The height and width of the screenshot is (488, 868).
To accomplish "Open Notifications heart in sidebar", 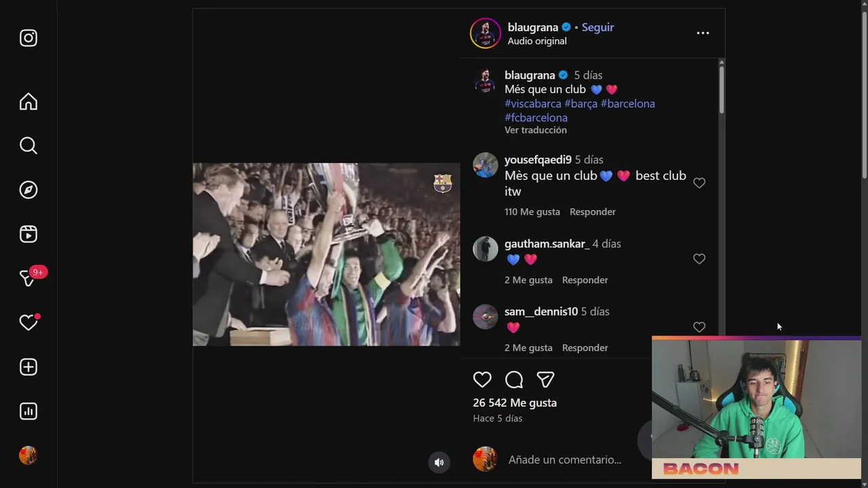I will tap(28, 323).
